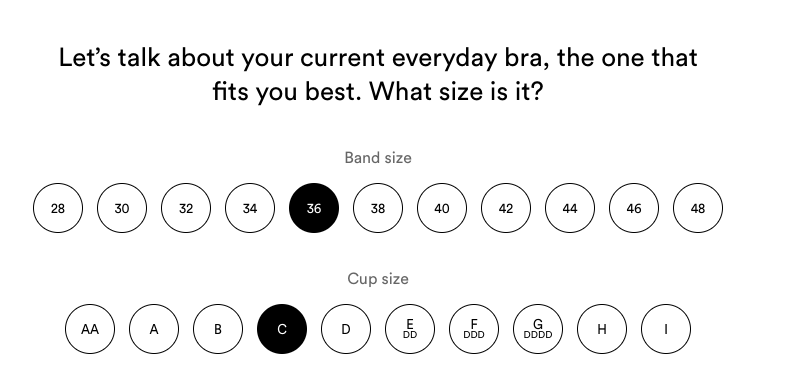Pick cup size G (DDDD)
The height and width of the screenshot is (392, 795).
[x=538, y=329]
